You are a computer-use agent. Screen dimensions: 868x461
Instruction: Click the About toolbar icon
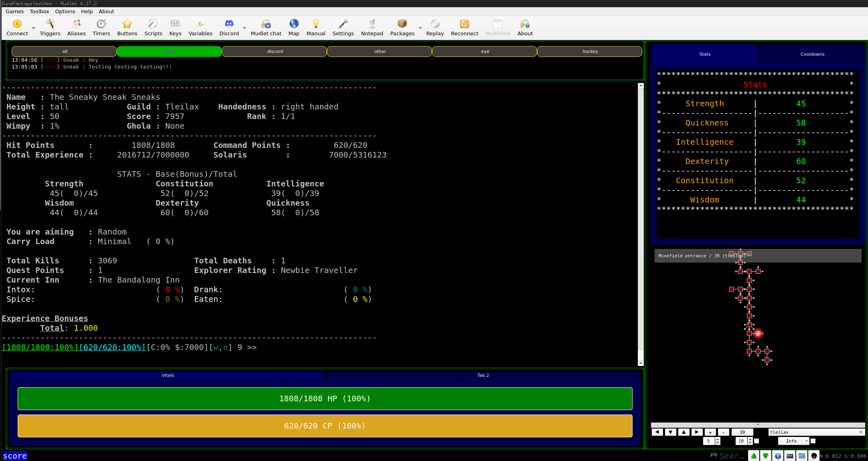coord(525,28)
